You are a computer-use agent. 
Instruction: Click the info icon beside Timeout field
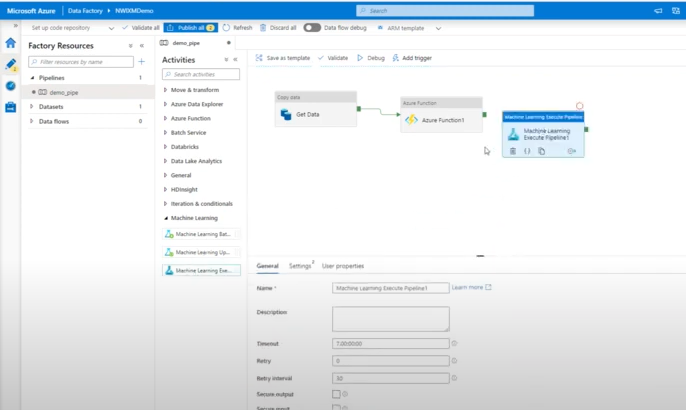[x=454, y=343]
